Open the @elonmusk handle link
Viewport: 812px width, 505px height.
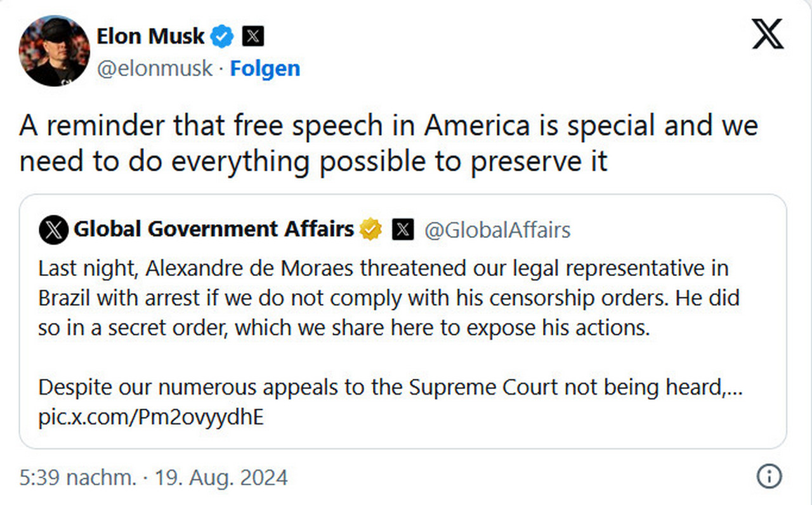coord(154,69)
